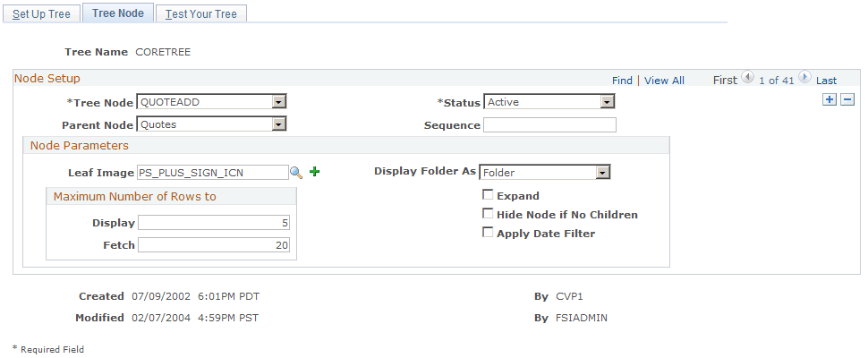Click created date 07/09/2002 6:01PM PDT
Image resolution: width=868 pixels, height=358 pixels.
pyautogui.click(x=195, y=296)
